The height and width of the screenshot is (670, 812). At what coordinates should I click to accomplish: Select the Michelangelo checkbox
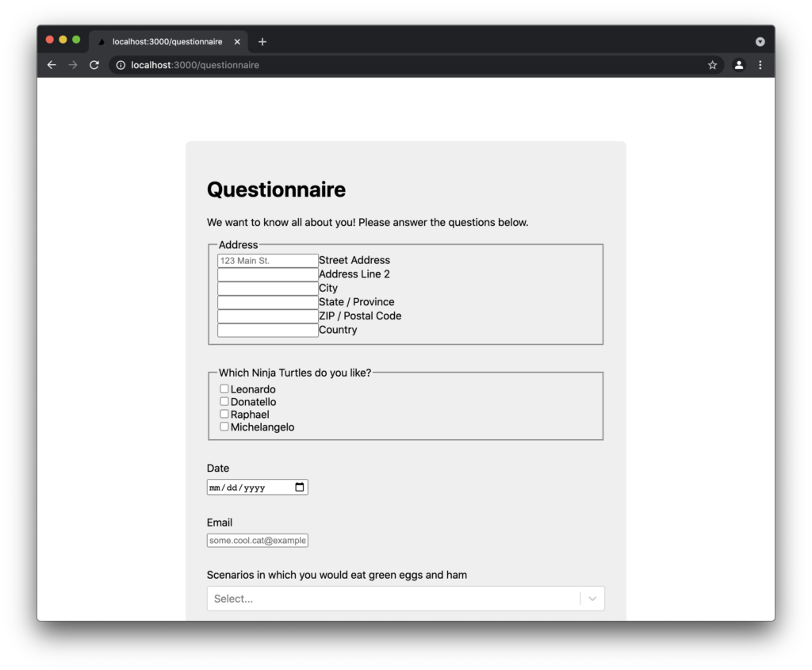(224, 427)
